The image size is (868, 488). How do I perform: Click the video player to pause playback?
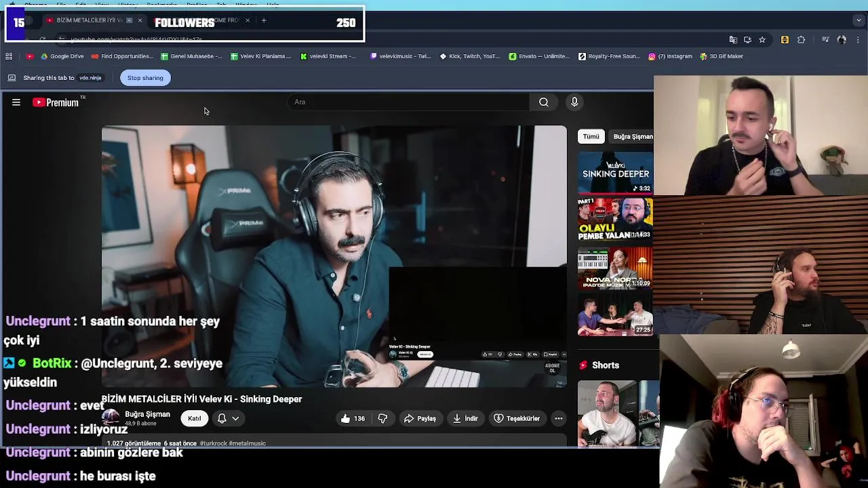pos(334,256)
